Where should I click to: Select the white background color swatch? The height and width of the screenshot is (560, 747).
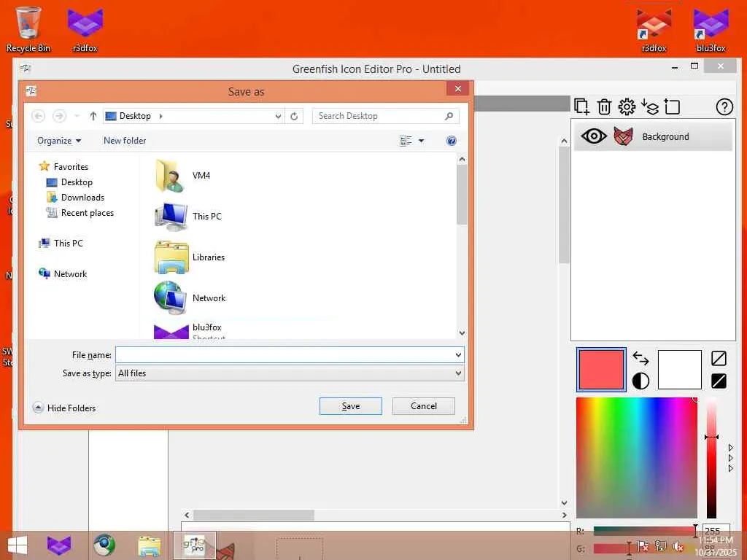(679, 370)
